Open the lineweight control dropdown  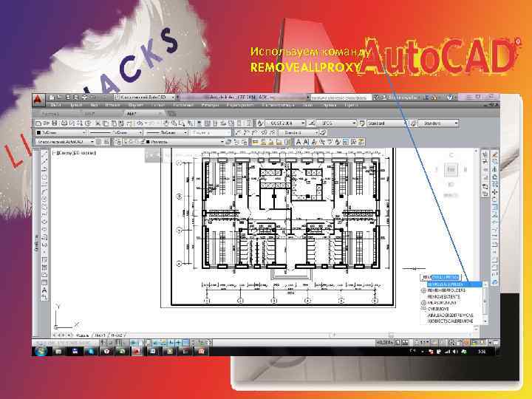tap(166, 133)
